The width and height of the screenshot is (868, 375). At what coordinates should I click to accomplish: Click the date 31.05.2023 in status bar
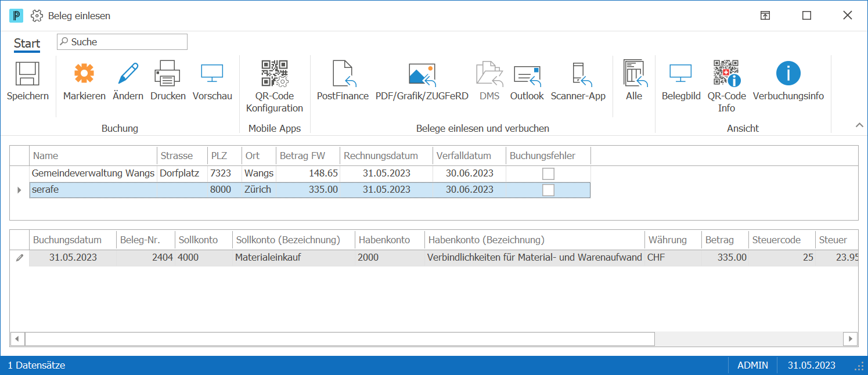(812, 365)
